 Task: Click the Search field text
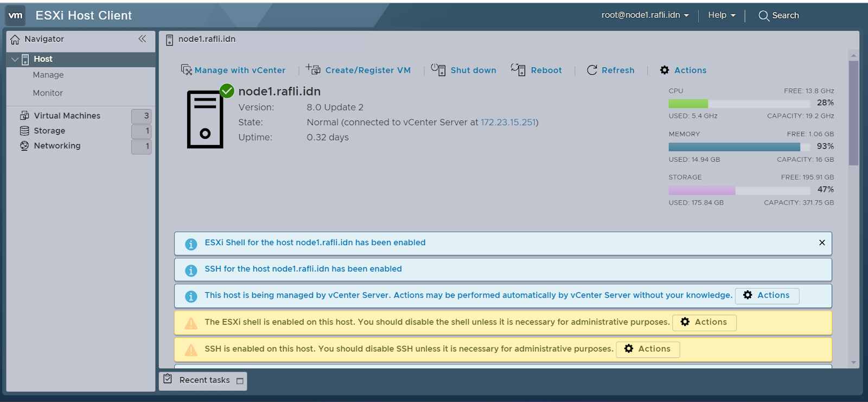point(786,15)
